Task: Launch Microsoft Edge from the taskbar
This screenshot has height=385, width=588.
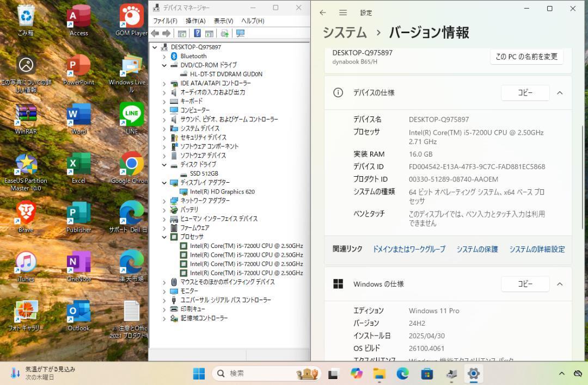Action: click(x=402, y=374)
